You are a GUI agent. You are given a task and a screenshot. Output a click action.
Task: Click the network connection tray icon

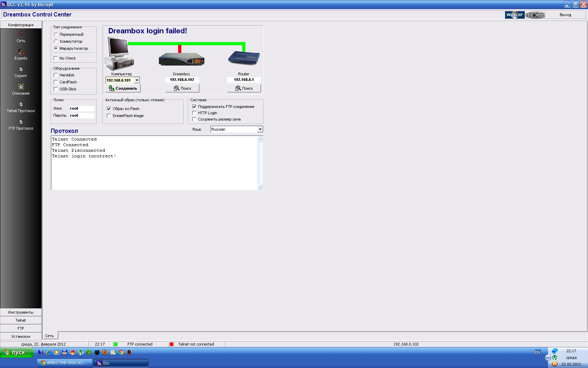point(555,351)
